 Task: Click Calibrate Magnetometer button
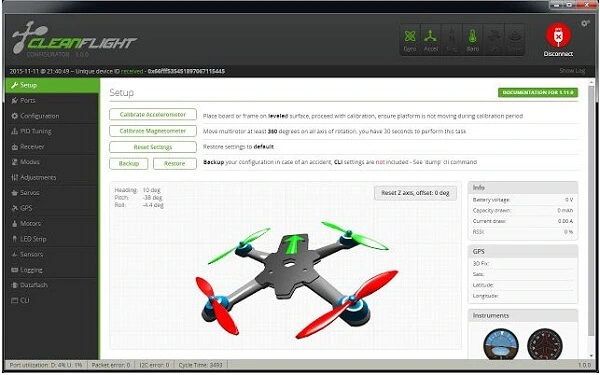click(153, 131)
